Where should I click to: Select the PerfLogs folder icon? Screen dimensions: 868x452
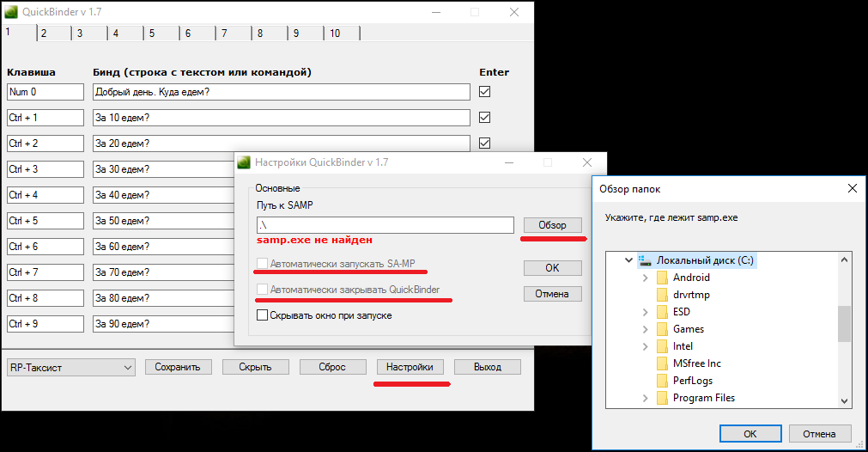[x=662, y=381]
